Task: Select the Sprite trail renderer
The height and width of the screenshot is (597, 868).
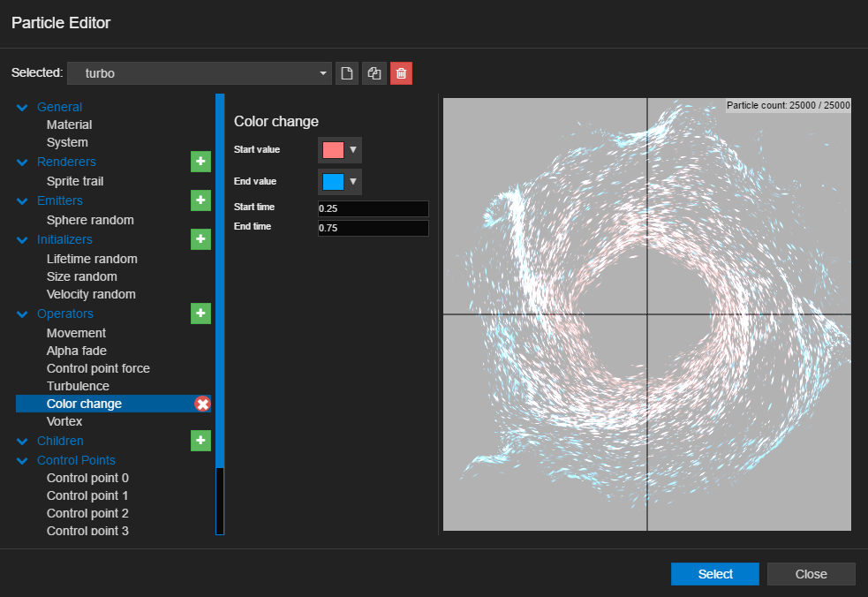Action: (x=75, y=181)
